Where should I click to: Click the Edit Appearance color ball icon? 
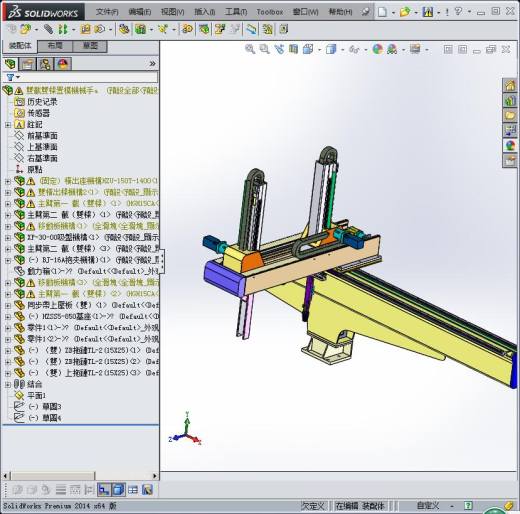pos(377,49)
